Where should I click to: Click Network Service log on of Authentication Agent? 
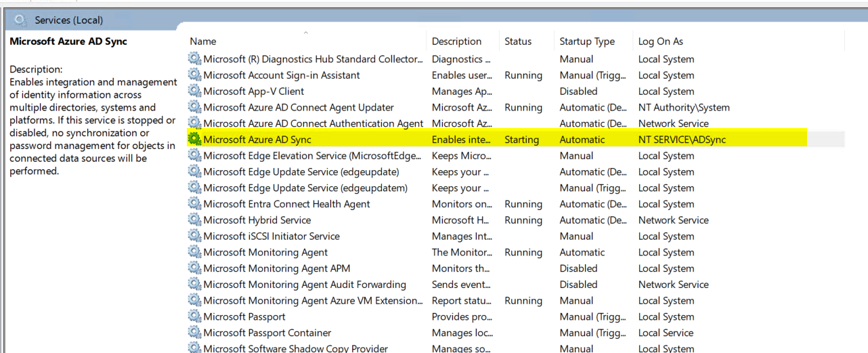point(674,123)
